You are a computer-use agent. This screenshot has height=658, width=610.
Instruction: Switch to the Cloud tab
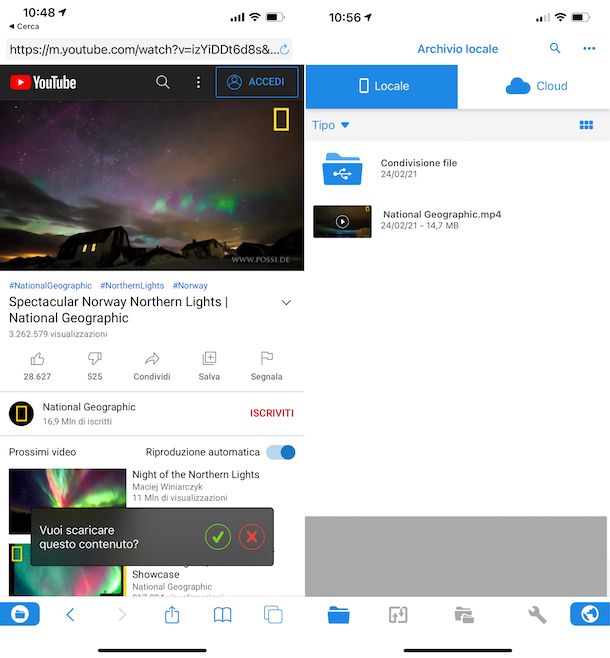click(x=534, y=86)
